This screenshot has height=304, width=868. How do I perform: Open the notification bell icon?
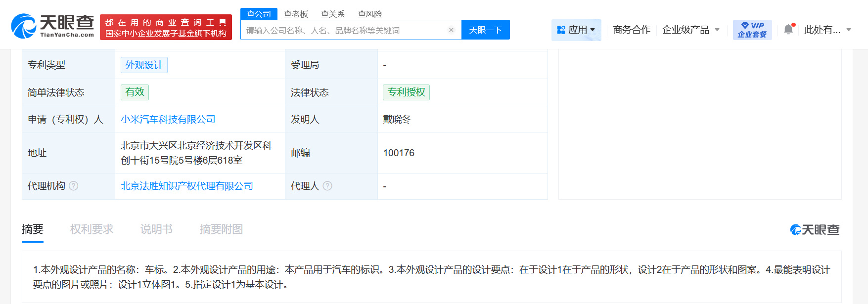pos(788,29)
